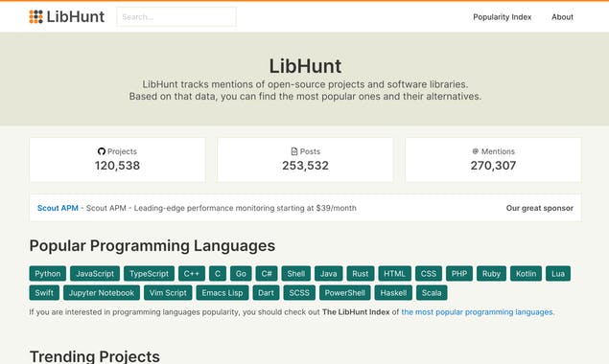The width and height of the screenshot is (609, 364).
Task: Select the C language tag
Action: (x=218, y=274)
